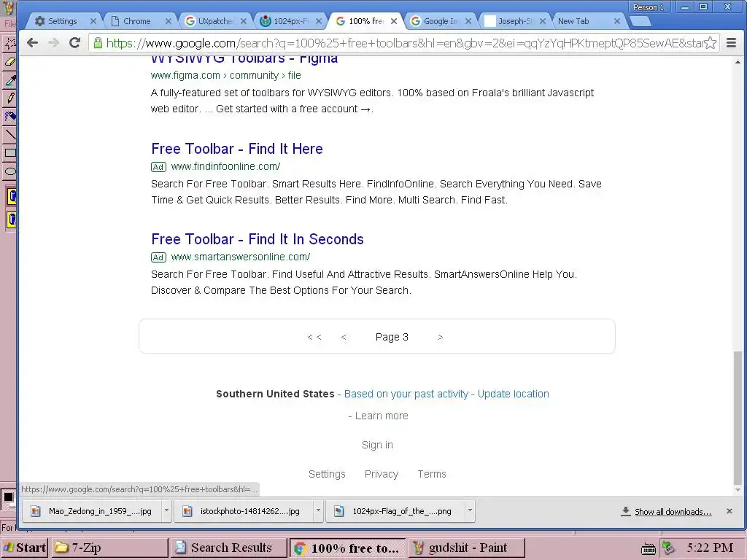Select the Rectangle tool in Paint

coord(9,153)
